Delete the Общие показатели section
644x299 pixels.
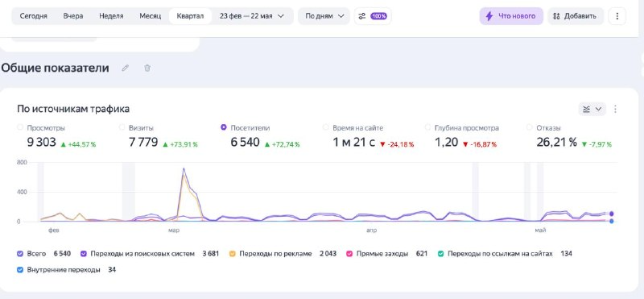147,68
